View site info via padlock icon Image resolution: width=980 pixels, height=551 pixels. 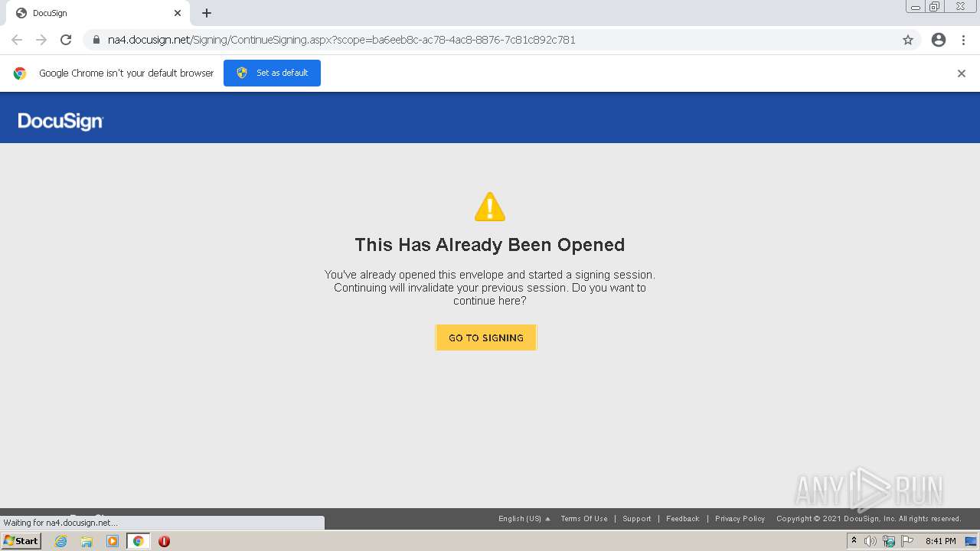[x=96, y=40]
